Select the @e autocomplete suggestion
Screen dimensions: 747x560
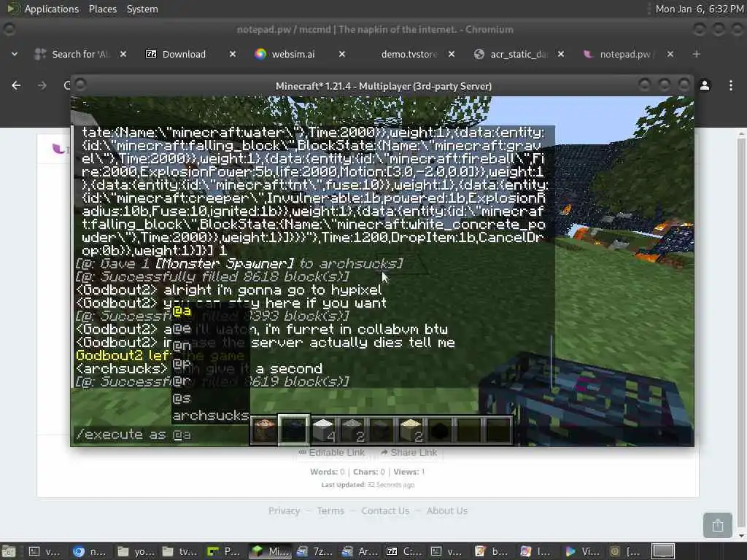182,329
